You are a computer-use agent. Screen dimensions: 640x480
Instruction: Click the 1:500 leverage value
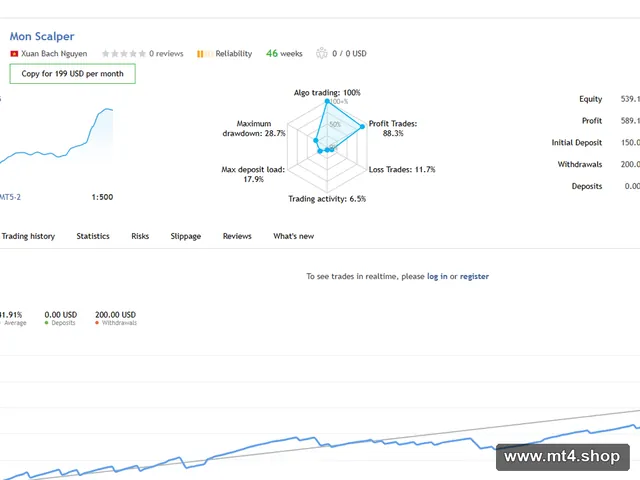click(102, 197)
